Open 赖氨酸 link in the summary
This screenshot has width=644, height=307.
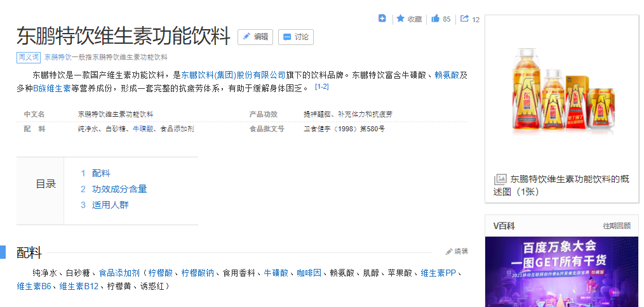[x=447, y=75]
